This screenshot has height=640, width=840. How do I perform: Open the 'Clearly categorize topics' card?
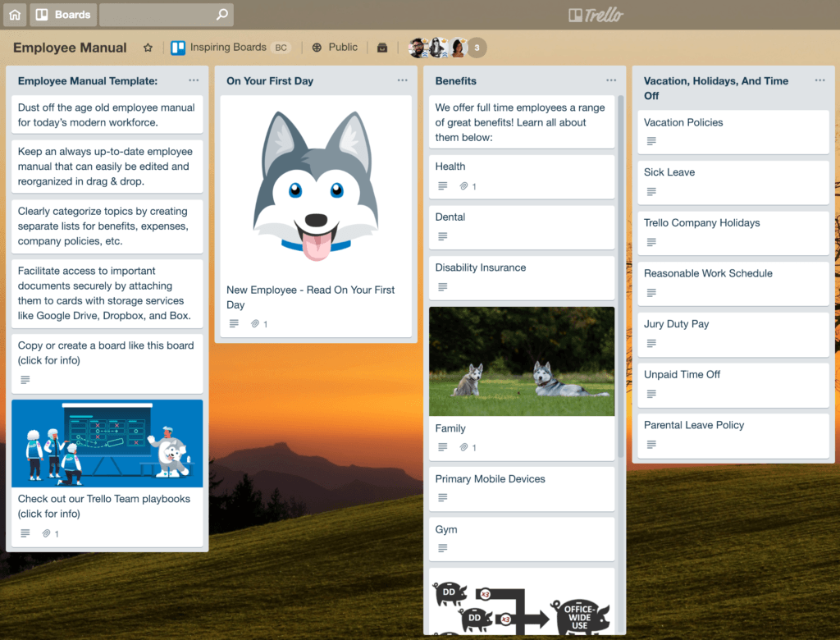point(107,226)
